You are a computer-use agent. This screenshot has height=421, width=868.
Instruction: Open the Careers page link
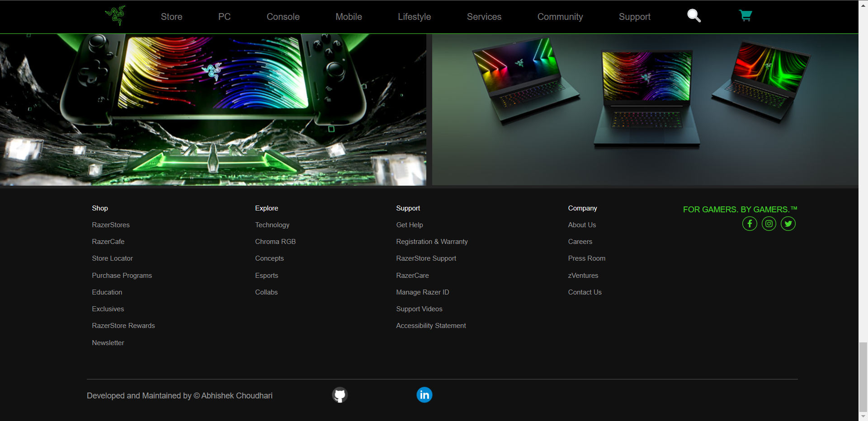click(x=580, y=241)
